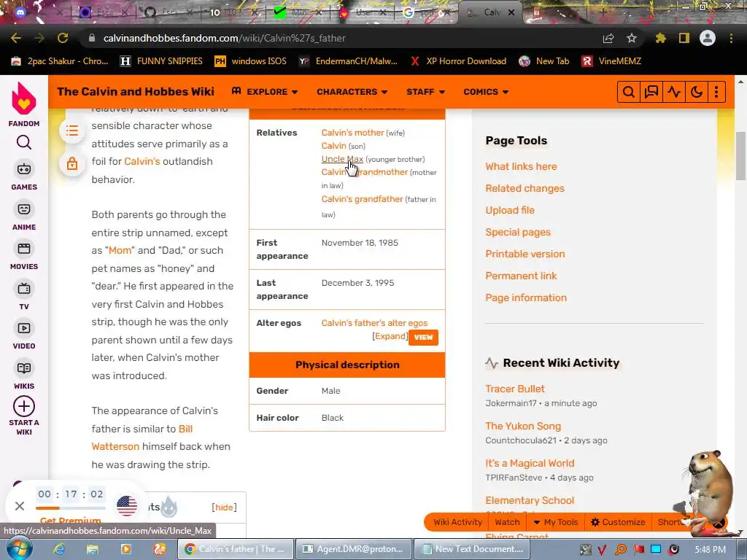
Task: Open the browser side panel icon
Action: click(x=684, y=38)
